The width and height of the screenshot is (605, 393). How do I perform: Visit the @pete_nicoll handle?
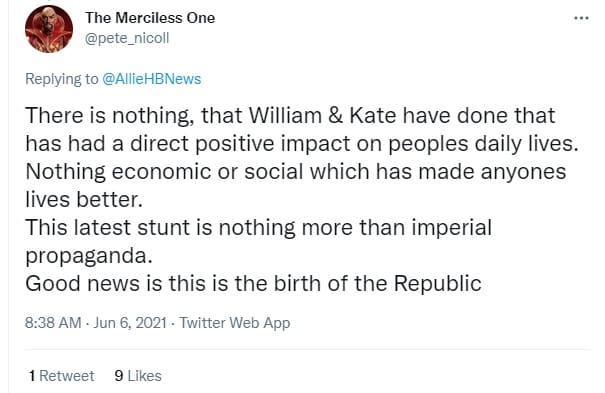click(x=127, y=38)
